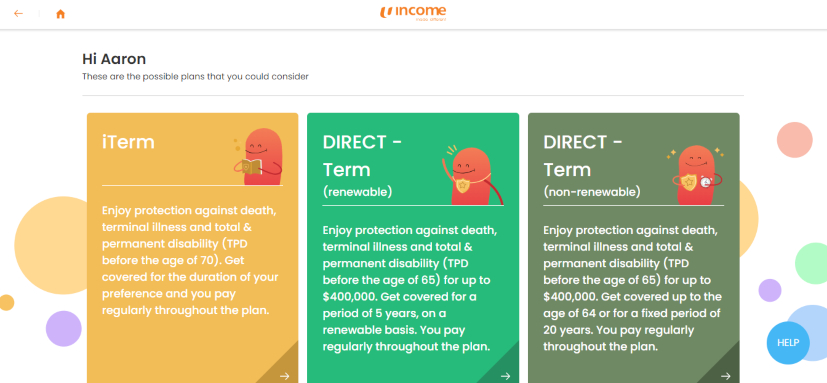
Task: Open the HELP chat button
Action: tap(788, 342)
